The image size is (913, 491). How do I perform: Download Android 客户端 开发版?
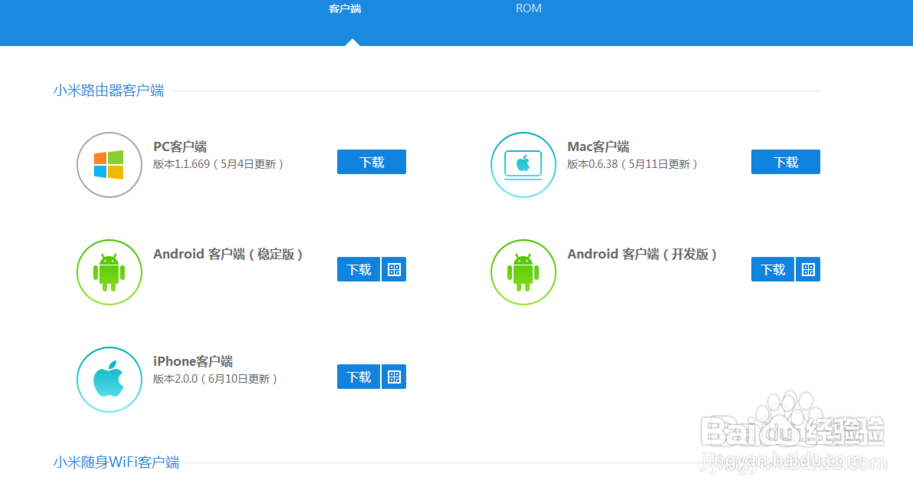point(773,269)
